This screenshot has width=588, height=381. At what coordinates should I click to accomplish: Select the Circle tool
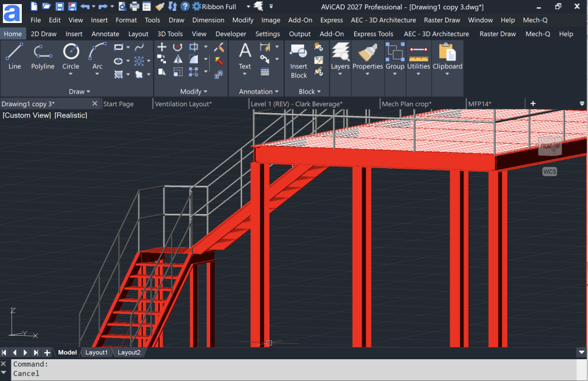[x=71, y=56]
